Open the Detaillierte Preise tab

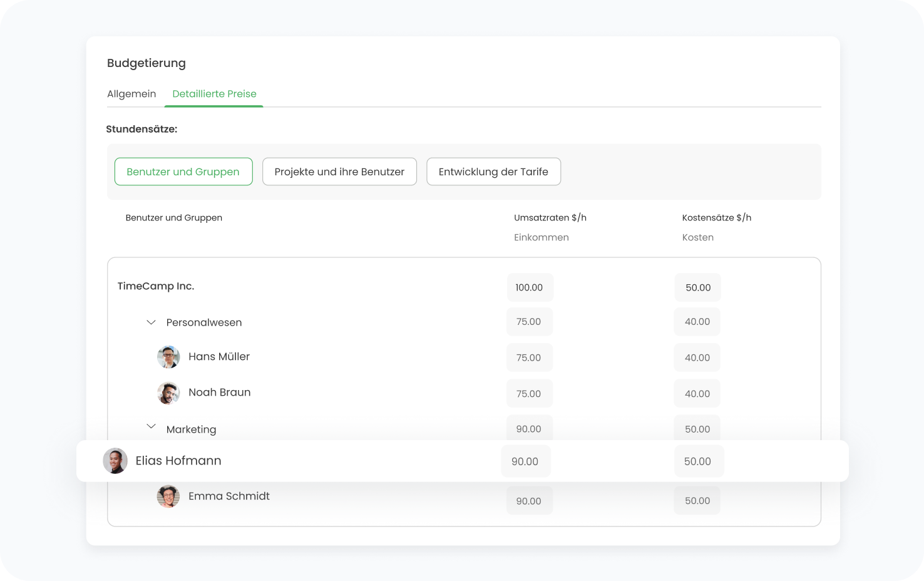point(214,94)
